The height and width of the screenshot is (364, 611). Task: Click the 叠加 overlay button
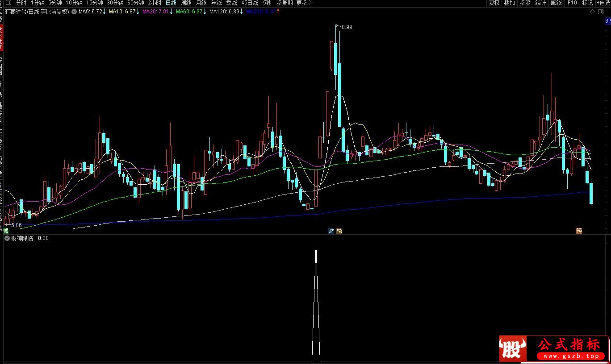click(x=509, y=3)
